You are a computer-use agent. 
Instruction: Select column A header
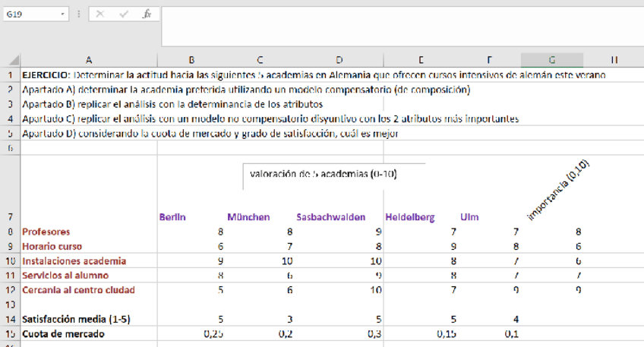[89, 59]
